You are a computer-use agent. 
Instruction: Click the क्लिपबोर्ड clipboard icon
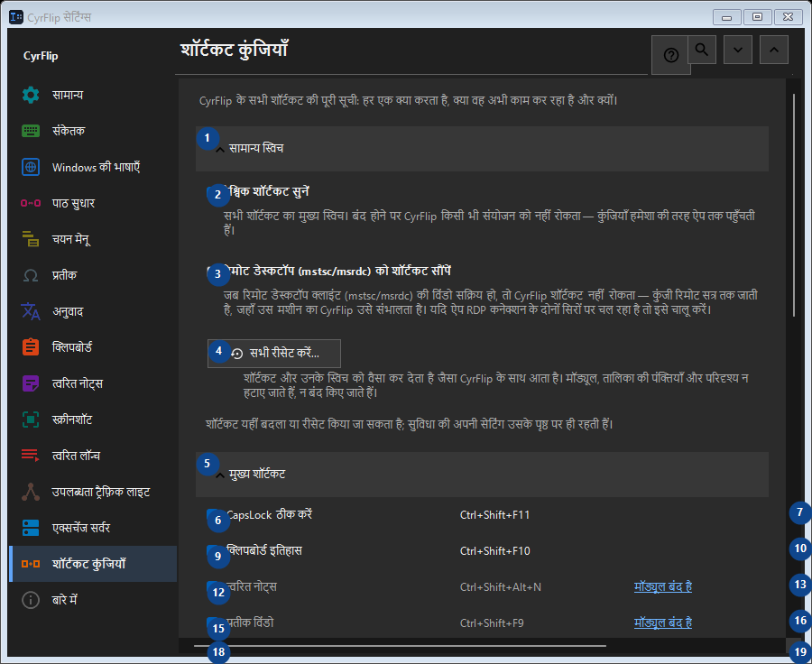tap(31, 347)
